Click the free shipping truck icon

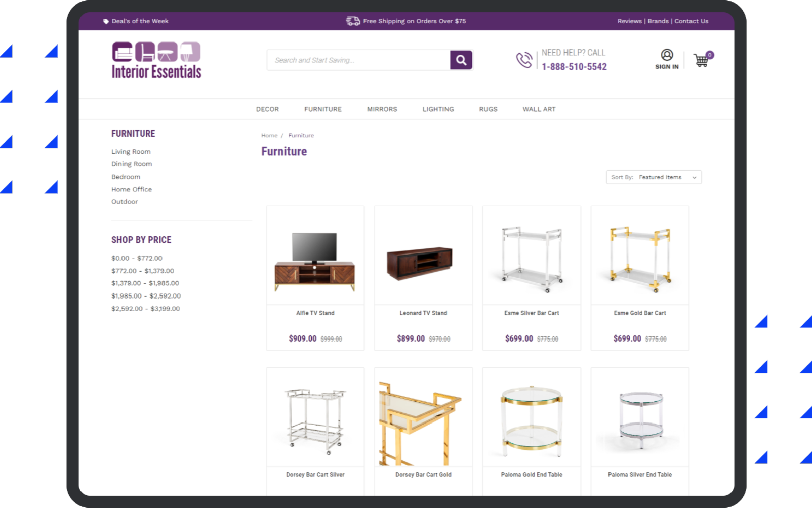pyautogui.click(x=353, y=21)
